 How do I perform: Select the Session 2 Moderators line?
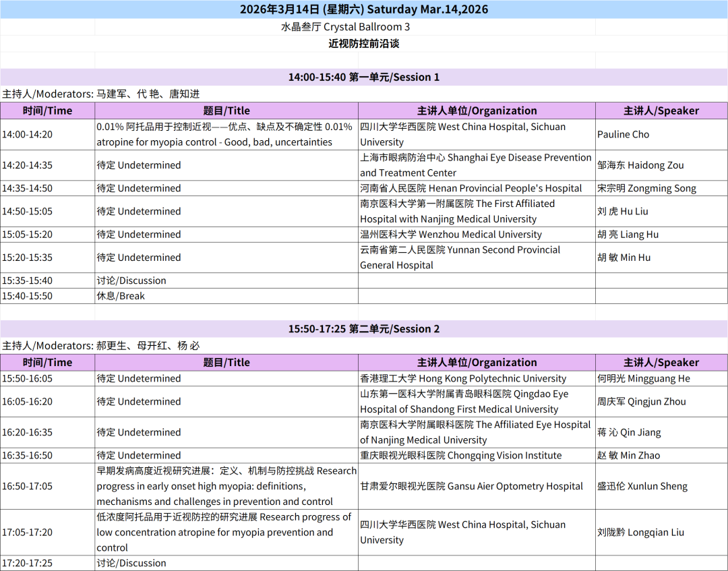coord(101,345)
